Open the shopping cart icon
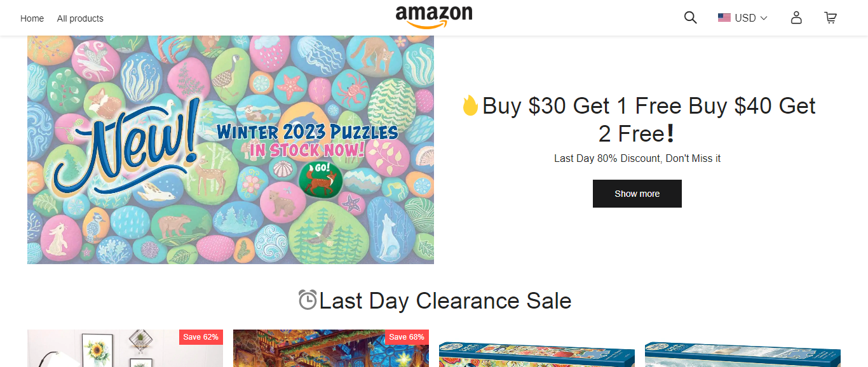This screenshot has width=868, height=367. click(x=831, y=18)
